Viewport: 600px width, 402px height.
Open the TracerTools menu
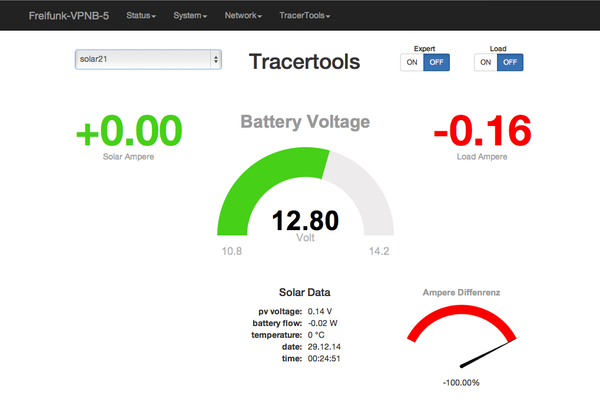(x=304, y=16)
